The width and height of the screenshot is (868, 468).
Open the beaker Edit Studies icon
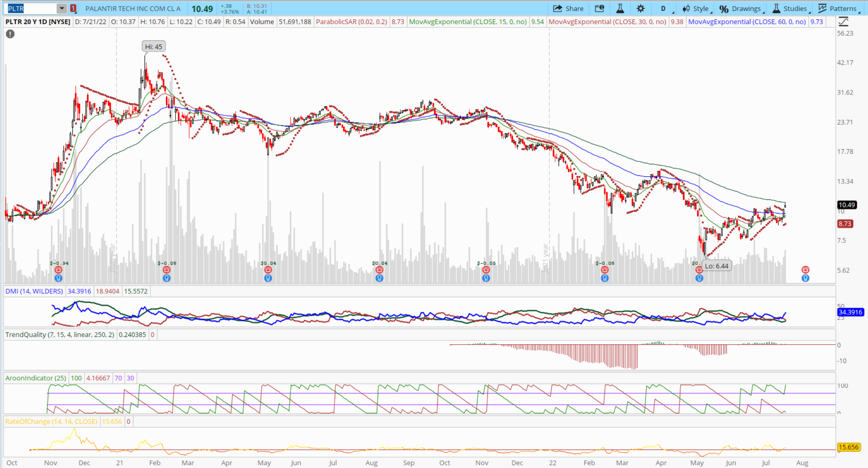point(620,9)
